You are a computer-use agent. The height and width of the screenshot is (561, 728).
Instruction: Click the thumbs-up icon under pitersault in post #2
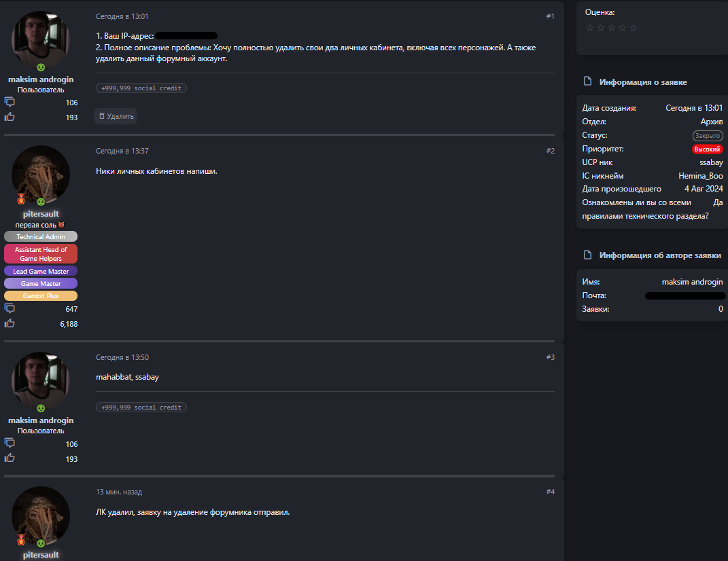pyautogui.click(x=10, y=323)
